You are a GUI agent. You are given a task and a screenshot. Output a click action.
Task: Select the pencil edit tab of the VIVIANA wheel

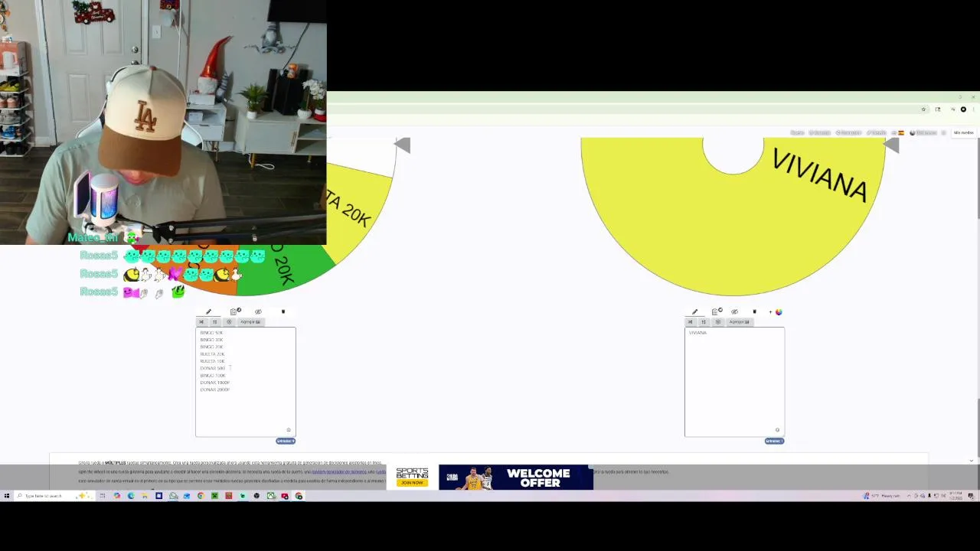tap(694, 311)
